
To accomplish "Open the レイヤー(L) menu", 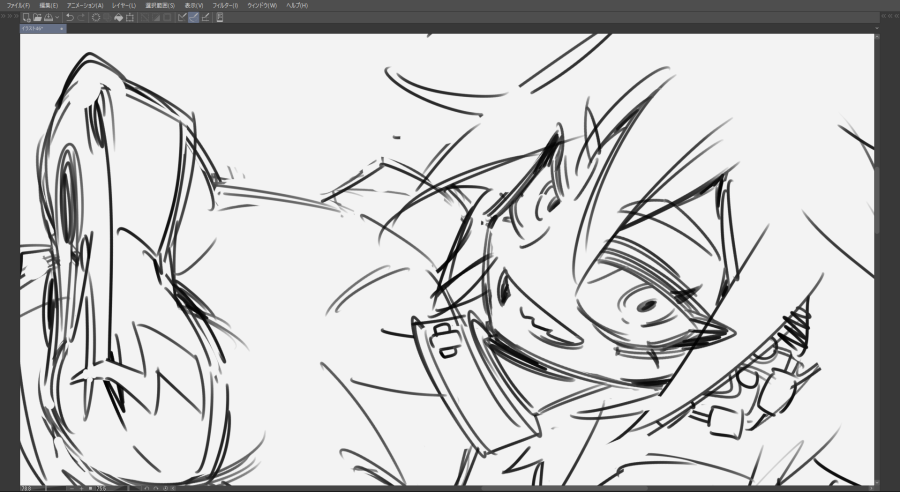I will click(124, 5).
